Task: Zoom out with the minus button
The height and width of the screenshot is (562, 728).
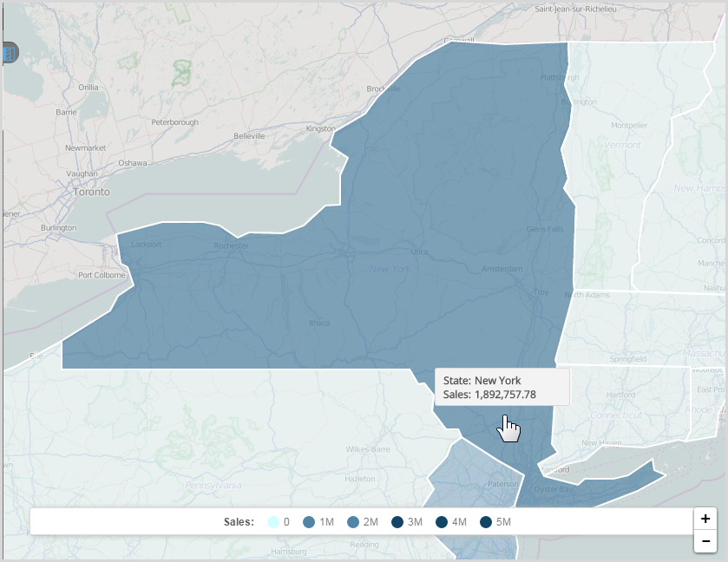Action: pyautogui.click(x=705, y=541)
